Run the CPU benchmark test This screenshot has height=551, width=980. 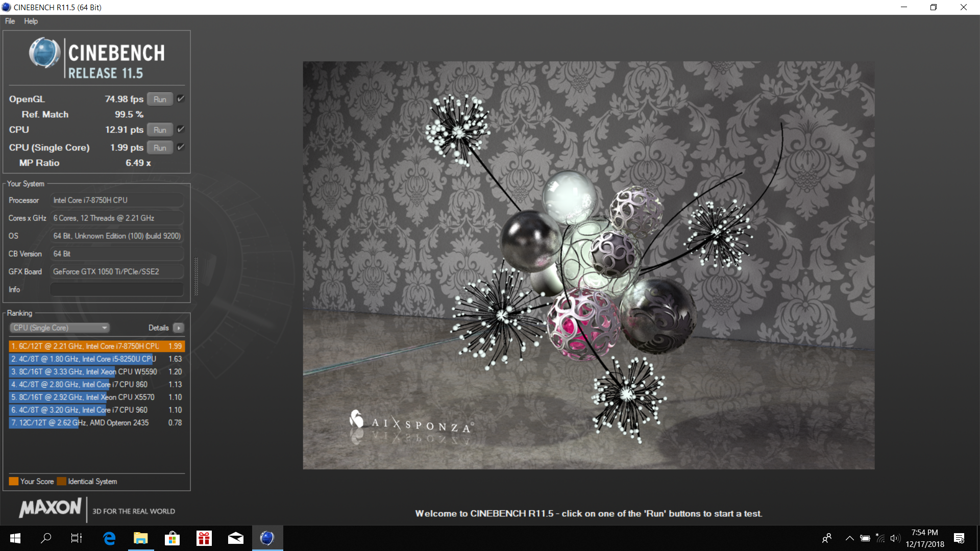[160, 130]
